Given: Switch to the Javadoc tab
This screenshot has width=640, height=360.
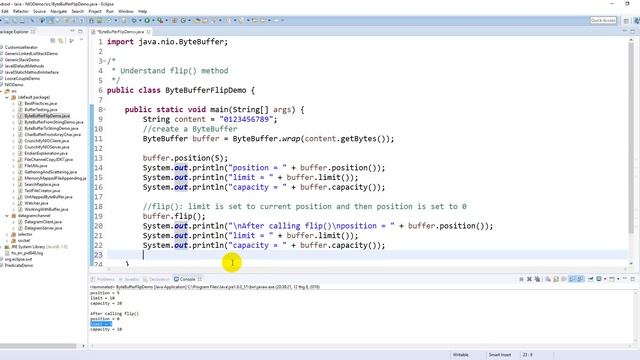Looking at the screenshot, I should tap(129, 279).
